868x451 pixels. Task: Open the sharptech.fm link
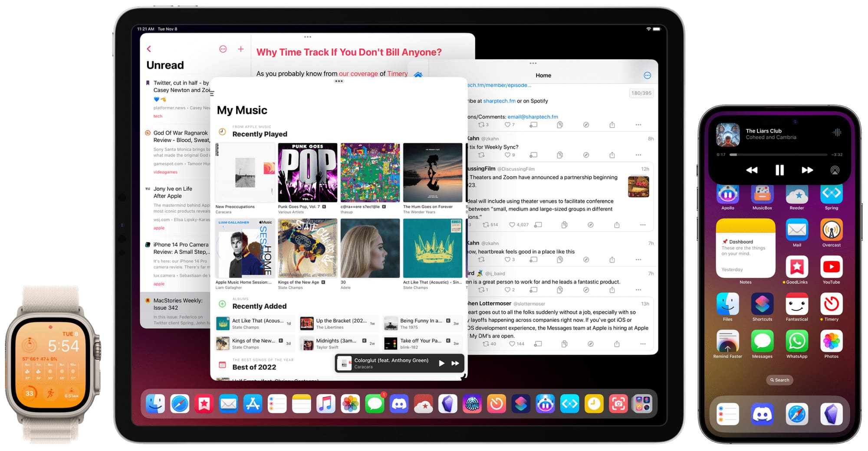499,101
